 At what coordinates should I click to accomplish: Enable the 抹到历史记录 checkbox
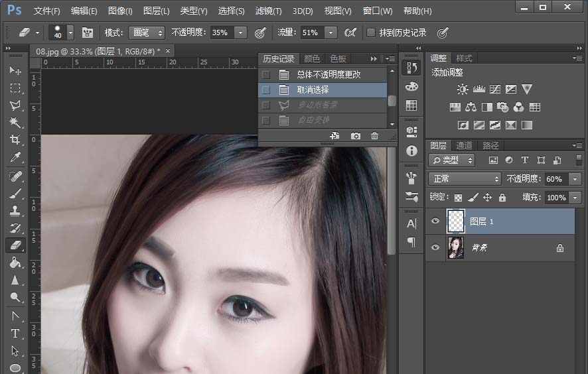(x=371, y=32)
